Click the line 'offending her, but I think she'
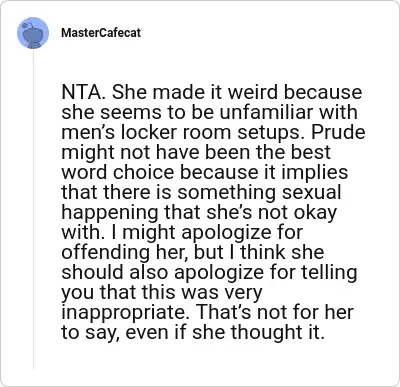 [193, 253]
